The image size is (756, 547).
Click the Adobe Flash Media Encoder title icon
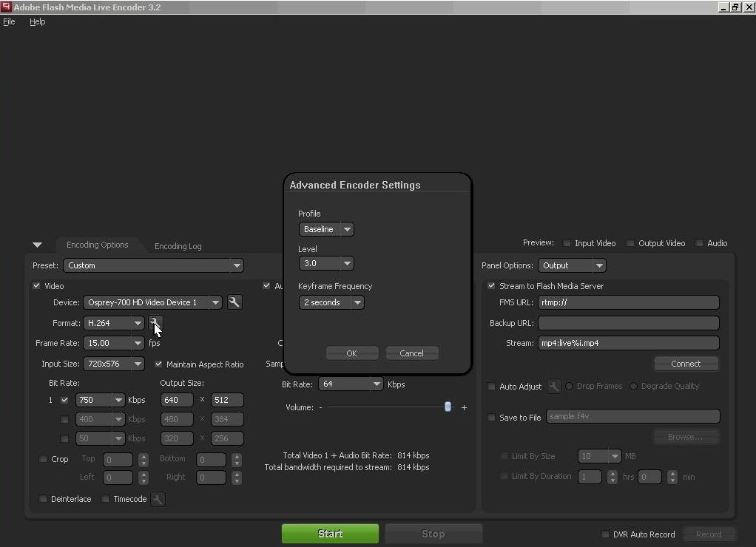(6, 7)
